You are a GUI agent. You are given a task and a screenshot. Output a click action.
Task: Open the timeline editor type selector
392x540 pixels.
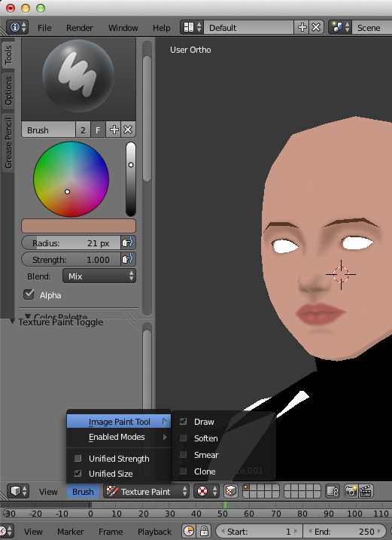click(6, 531)
